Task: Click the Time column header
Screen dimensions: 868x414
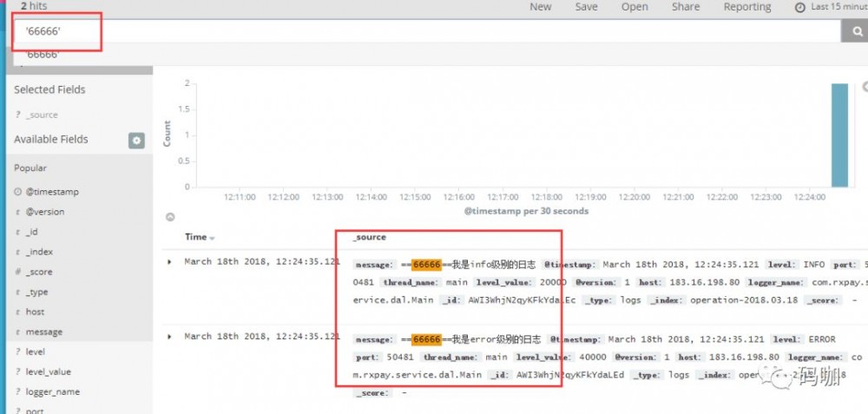Action: point(195,237)
